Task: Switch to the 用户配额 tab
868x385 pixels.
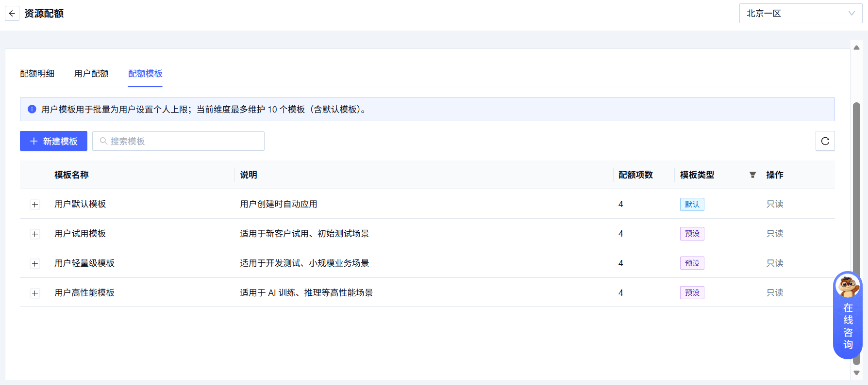Action: [x=91, y=74]
